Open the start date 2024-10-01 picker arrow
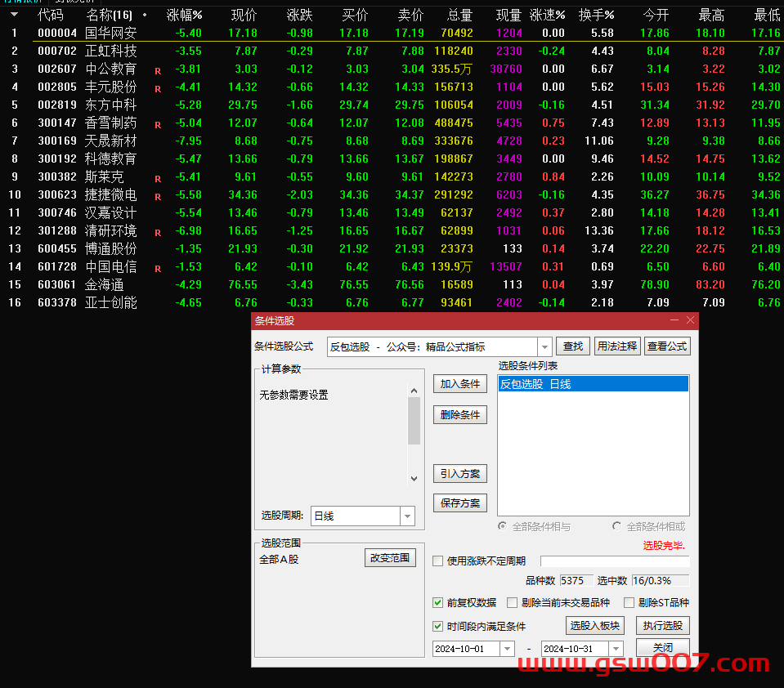Image resolution: width=784 pixels, height=688 pixels. [x=508, y=649]
